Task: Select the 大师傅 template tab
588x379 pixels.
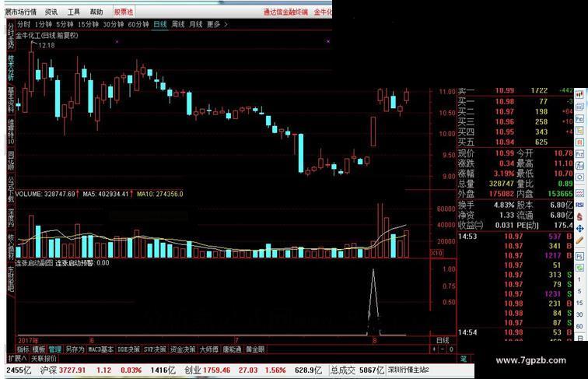Action: [209, 349]
